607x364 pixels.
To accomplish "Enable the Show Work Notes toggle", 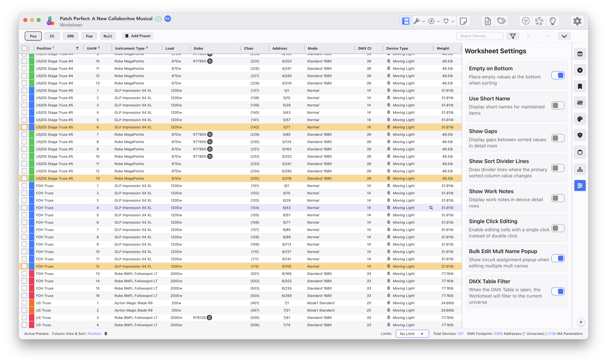I will [558, 198].
